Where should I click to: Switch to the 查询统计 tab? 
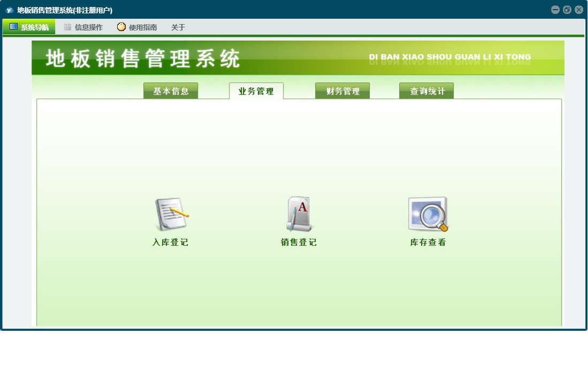(426, 91)
